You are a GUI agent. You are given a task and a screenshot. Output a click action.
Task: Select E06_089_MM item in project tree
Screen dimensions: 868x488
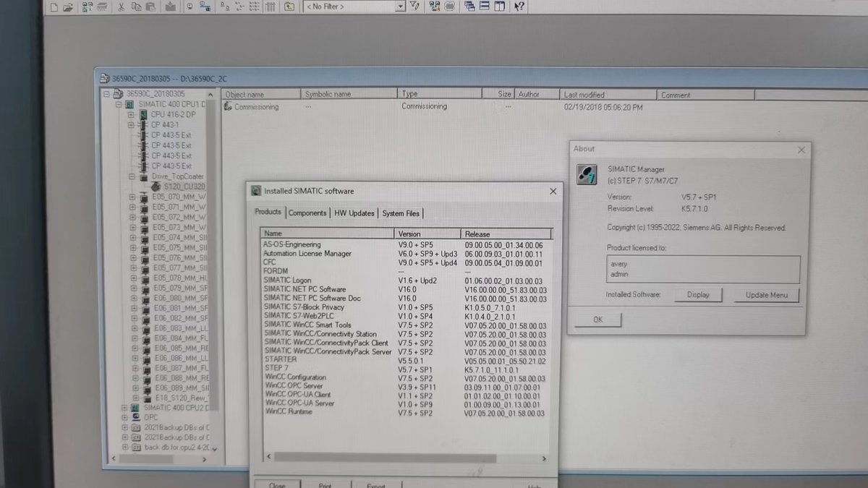point(181,388)
